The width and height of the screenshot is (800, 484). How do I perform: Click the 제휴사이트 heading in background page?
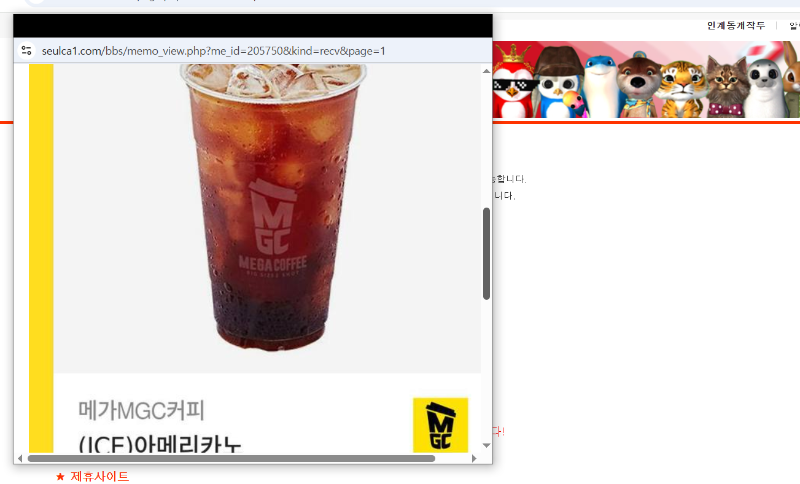[x=99, y=476]
